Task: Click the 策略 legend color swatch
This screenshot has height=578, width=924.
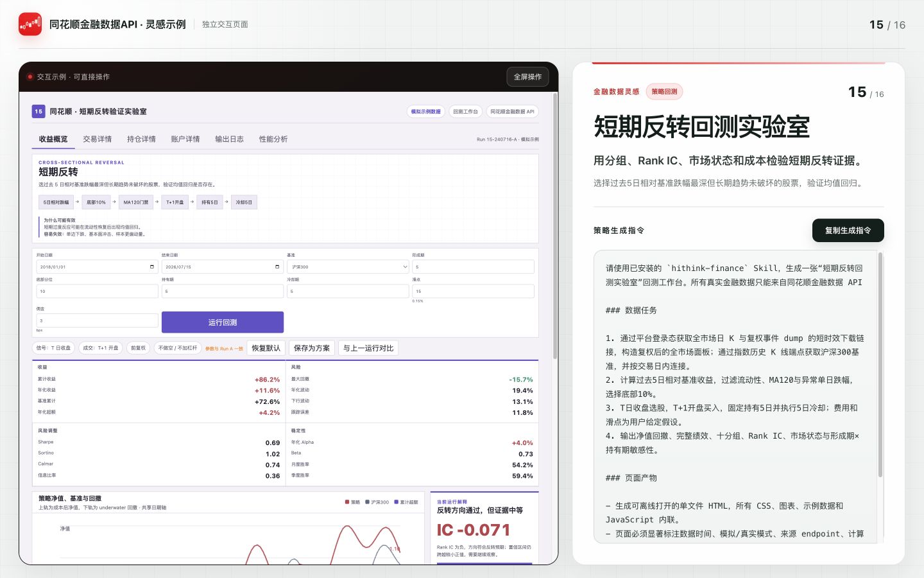Action: (x=347, y=502)
